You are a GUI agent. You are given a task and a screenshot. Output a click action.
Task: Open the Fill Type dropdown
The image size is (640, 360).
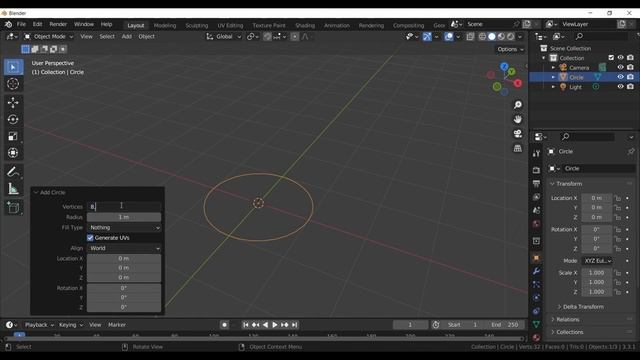point(124,228)
